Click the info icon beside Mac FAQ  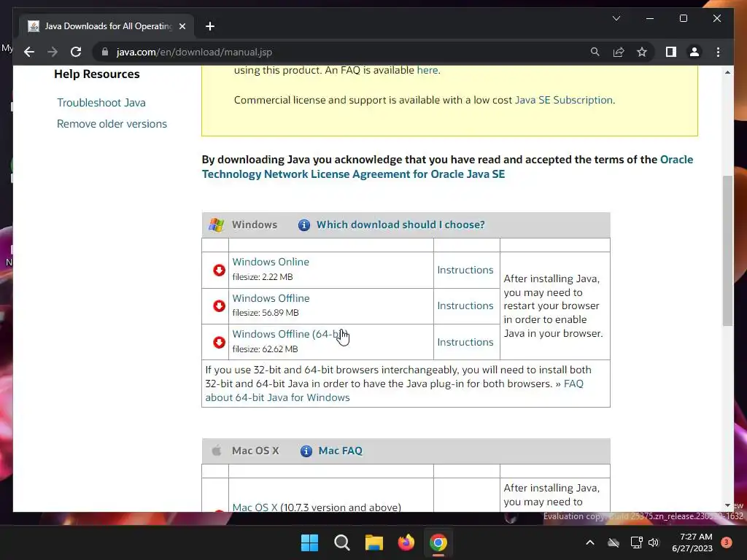coord(306,451)
